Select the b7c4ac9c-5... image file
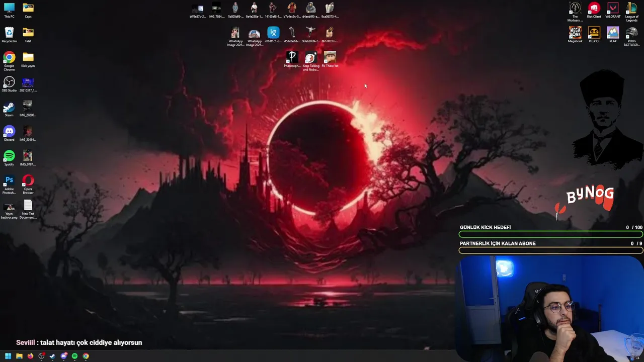This screenshot has height=362, width=644. click(292, 11)
